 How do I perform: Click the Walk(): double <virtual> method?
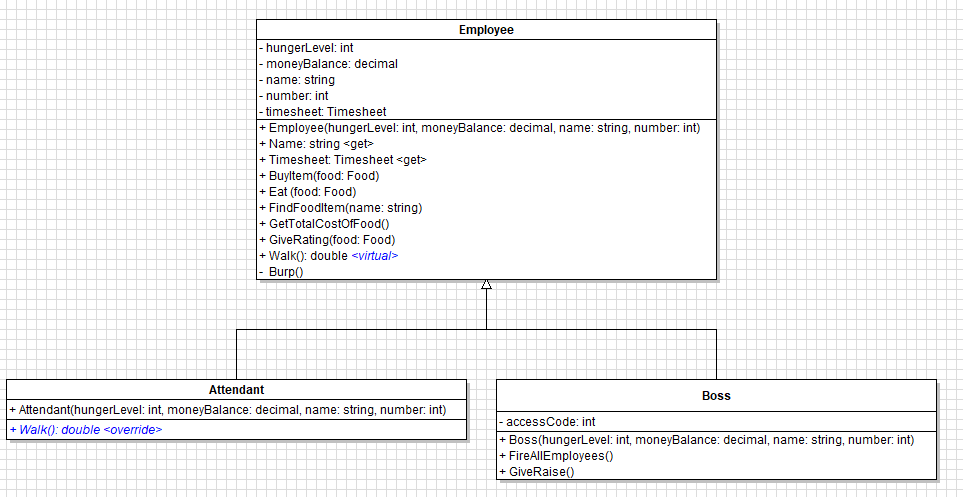[328, 256]
